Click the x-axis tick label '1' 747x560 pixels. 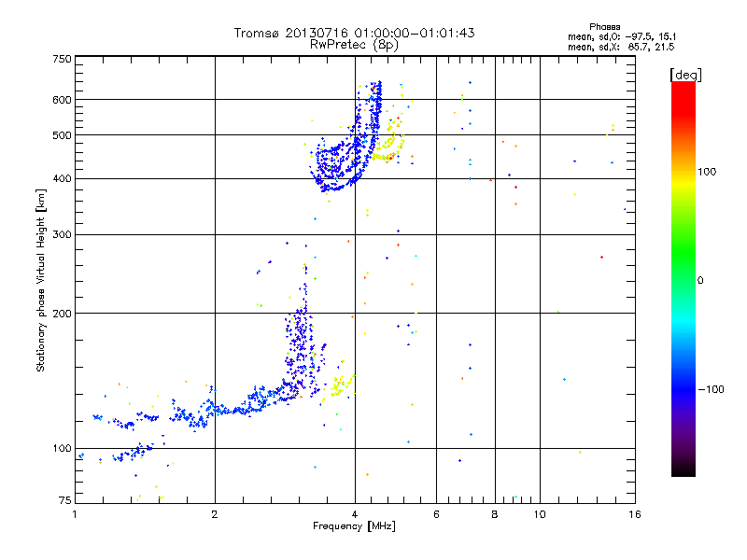[75, 514]
